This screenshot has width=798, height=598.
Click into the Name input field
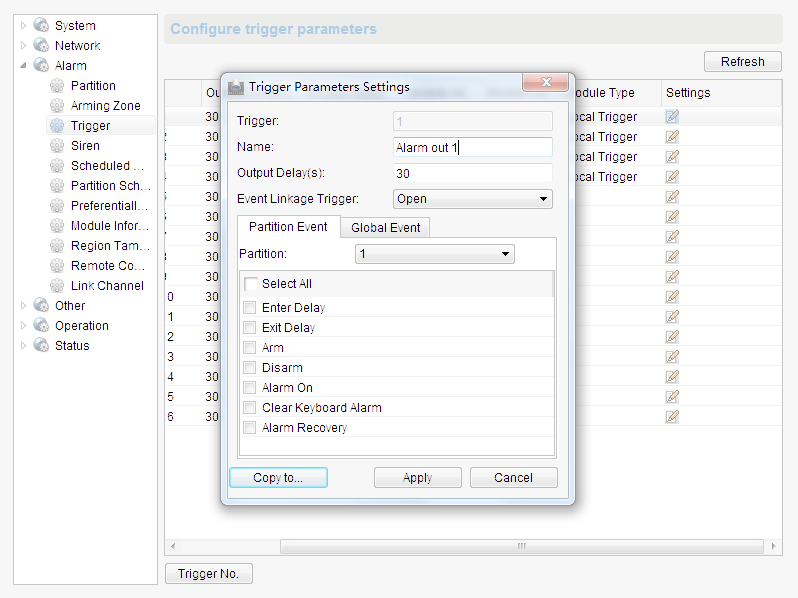(473, 148)
